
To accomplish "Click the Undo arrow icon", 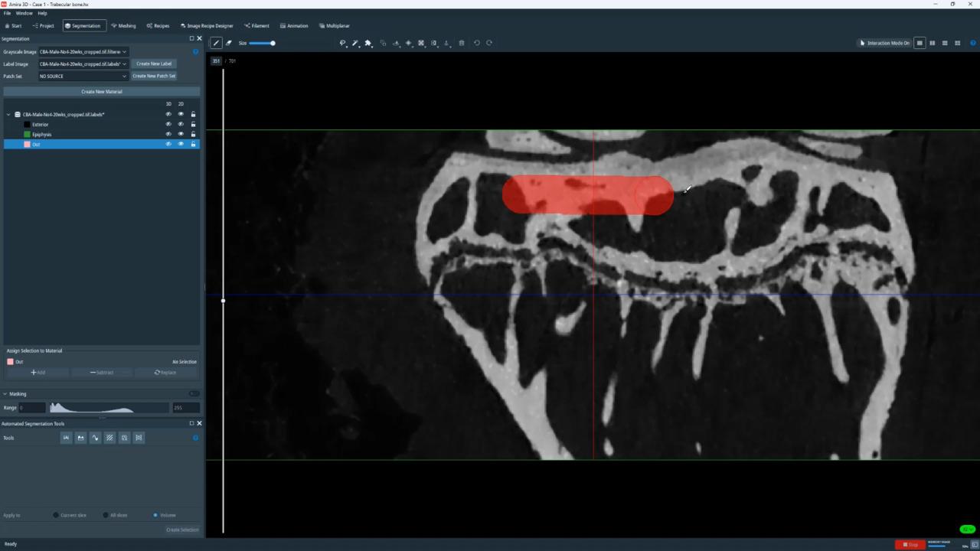I will [x=476, y=43].
